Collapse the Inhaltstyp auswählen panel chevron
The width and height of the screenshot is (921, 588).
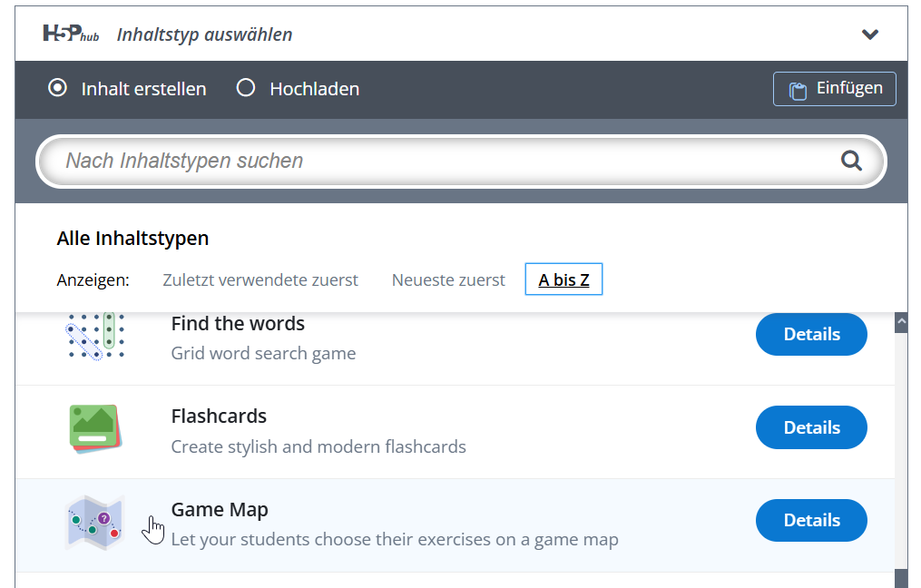(x=870, y=34)
